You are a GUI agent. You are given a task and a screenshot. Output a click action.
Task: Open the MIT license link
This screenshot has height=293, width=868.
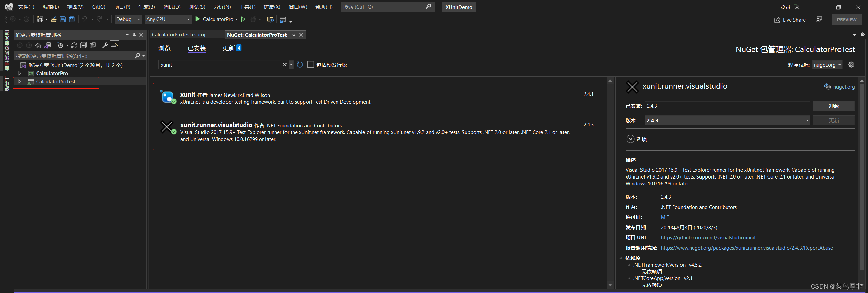tap(665, 217)
